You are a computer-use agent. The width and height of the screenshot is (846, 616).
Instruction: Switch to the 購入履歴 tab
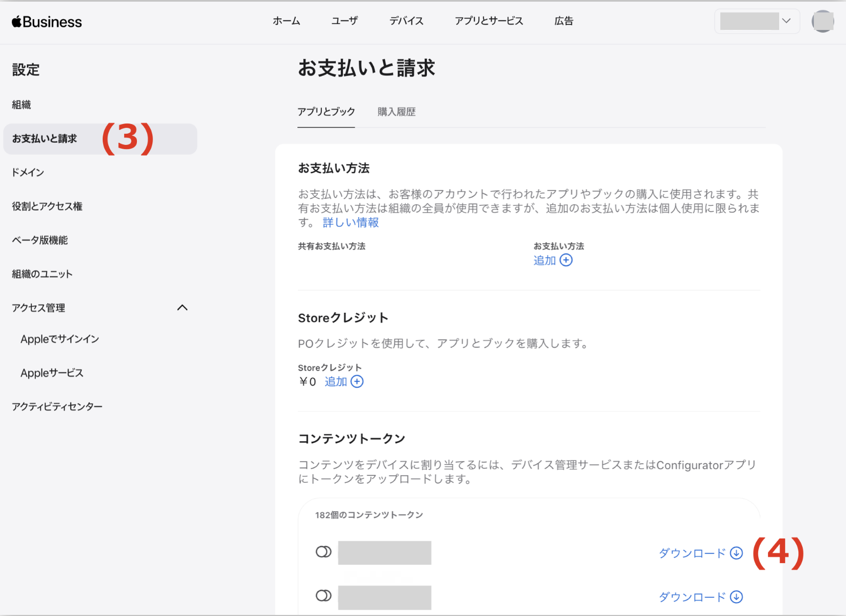[x=396, y=112]
